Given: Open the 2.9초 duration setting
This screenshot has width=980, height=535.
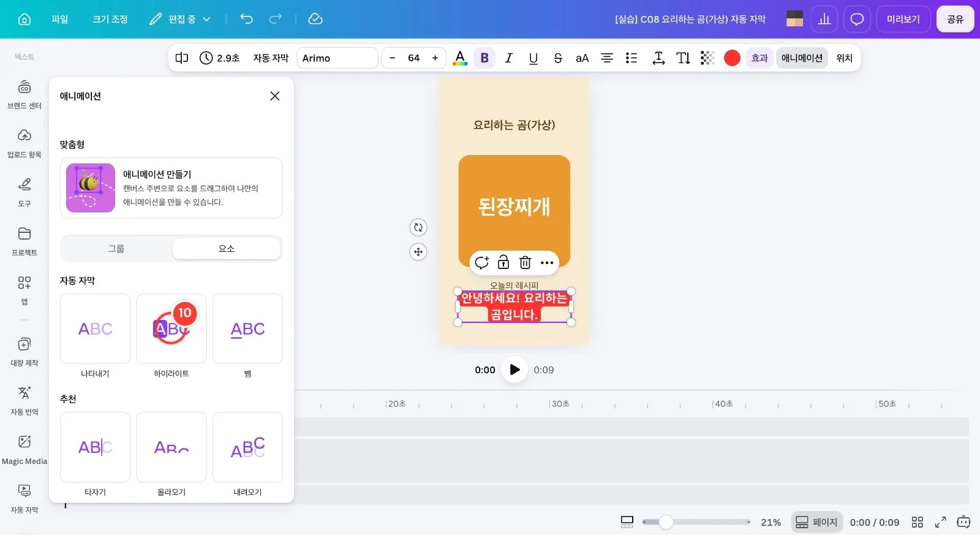Looking at the screenshot, I should tap(219, 58).
